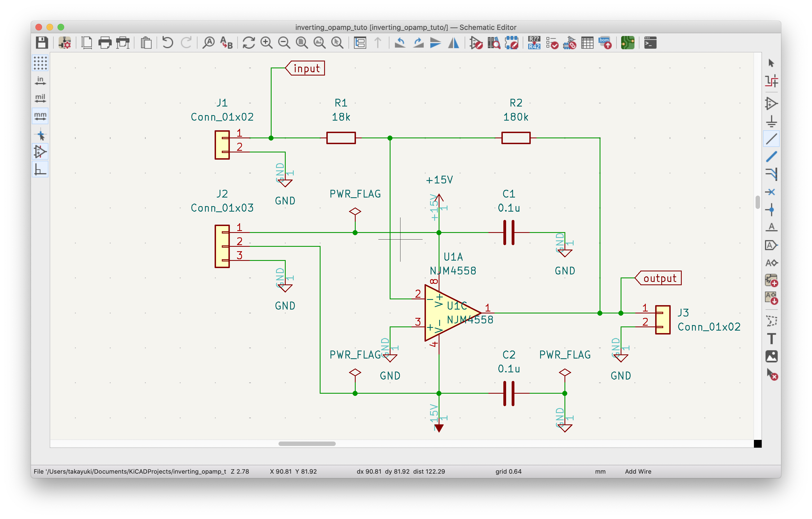Rotate selection counter-clockwise
Image resolution: width=812 pixels, height=519 pixels.
[x=400, y=43]
